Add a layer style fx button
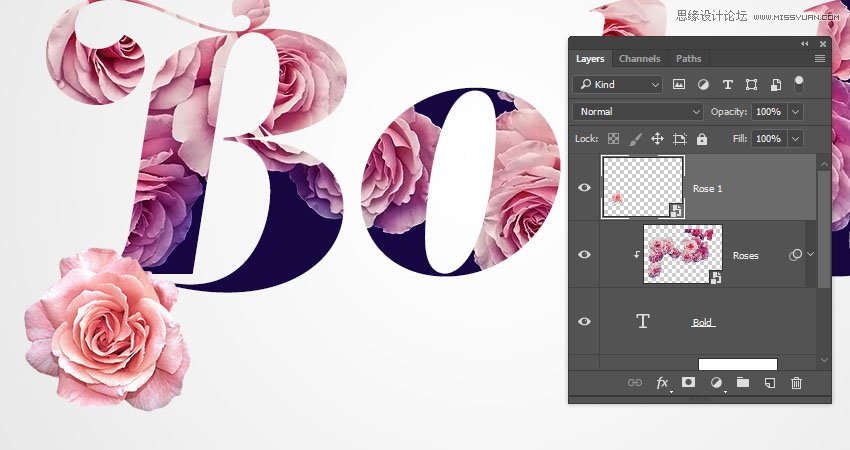 click(x=662, y=383)
